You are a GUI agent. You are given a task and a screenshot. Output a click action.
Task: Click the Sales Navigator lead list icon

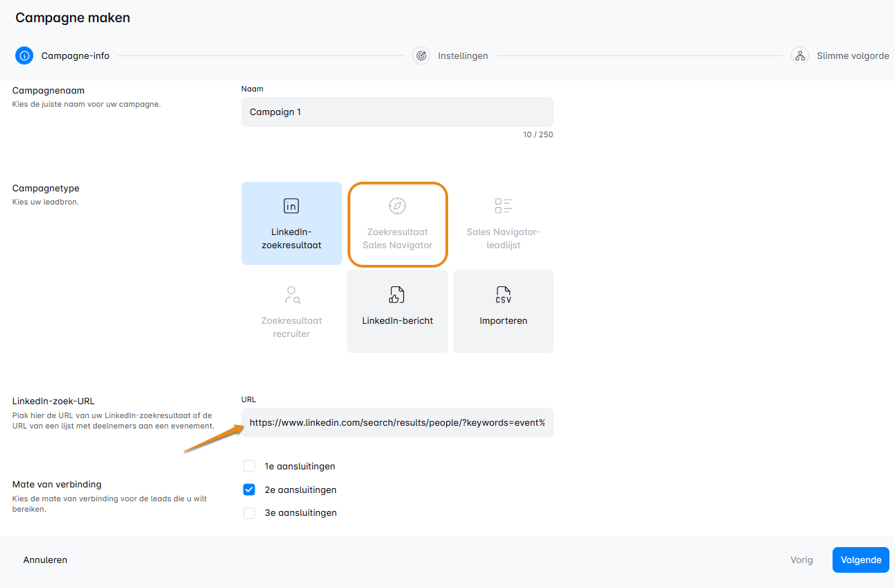point(503,206)
